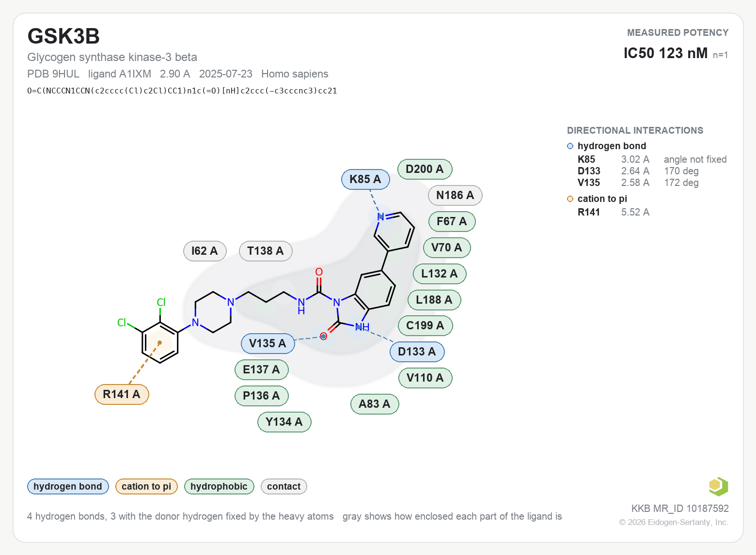756x555 pixels.
Task: Click the GSK3B title
Action: pyautogui.click(x=63, y=36)
